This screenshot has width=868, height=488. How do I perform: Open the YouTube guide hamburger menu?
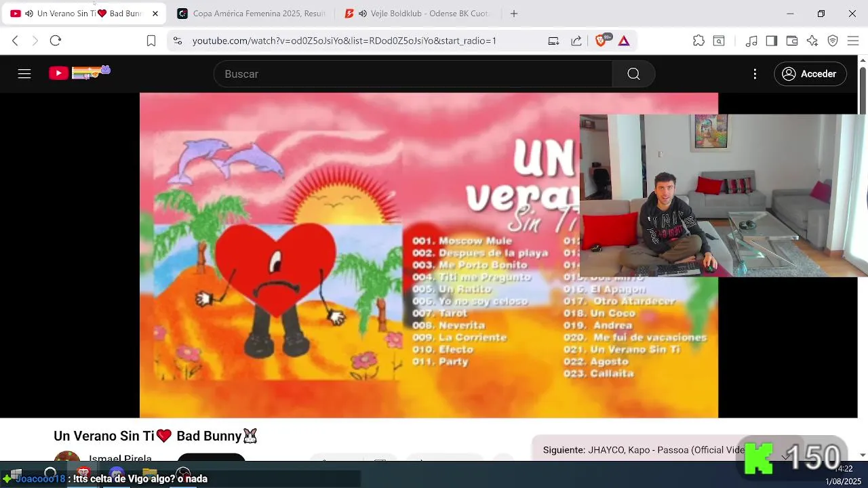(24, 74)
